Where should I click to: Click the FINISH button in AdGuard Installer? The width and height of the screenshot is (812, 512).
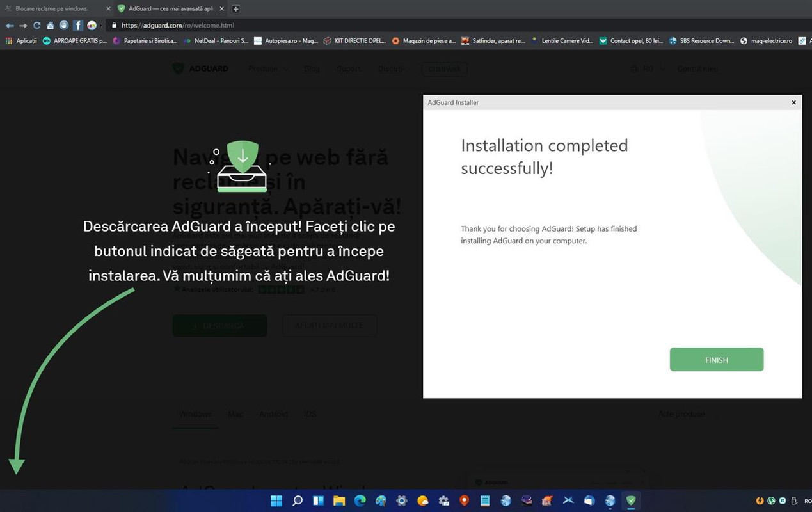(x=716, y=360)
